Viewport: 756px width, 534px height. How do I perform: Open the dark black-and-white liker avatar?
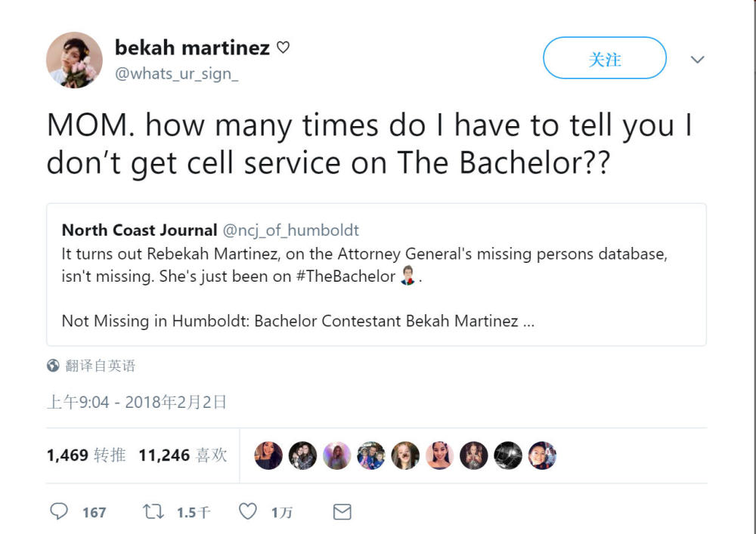[508, 455]
